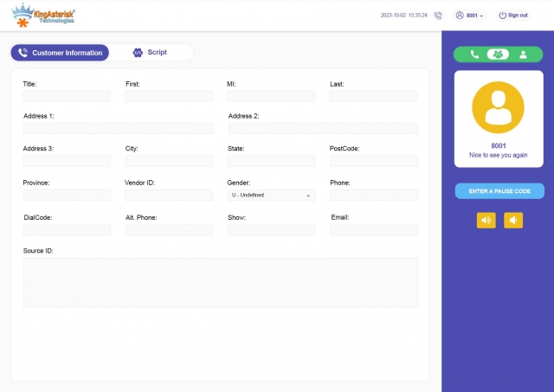Click the phone icon on Customer Information tab

[x=23, y=53]
